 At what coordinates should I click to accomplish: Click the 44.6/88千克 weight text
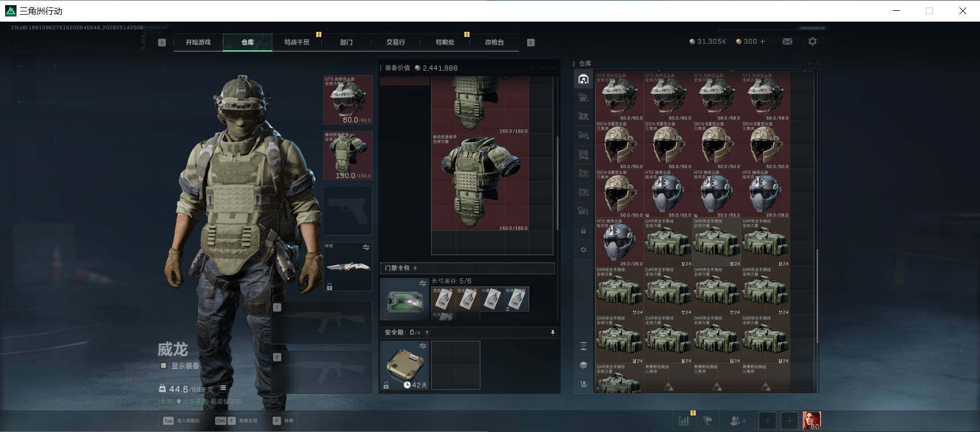click(x=191, y=389)
